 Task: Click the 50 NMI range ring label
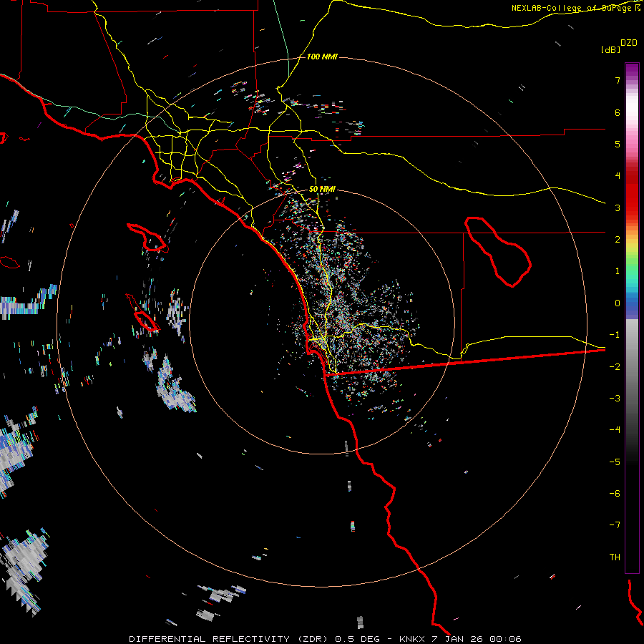[322, 190]
